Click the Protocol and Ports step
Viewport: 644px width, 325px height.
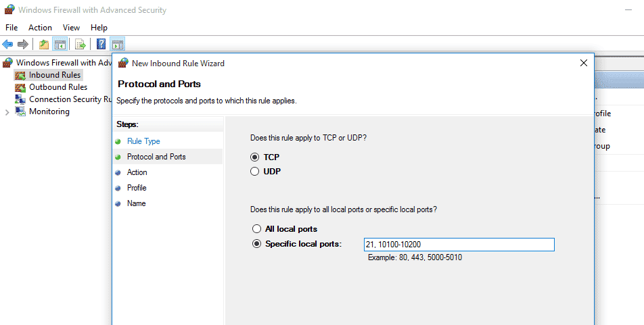pos(156,157)
